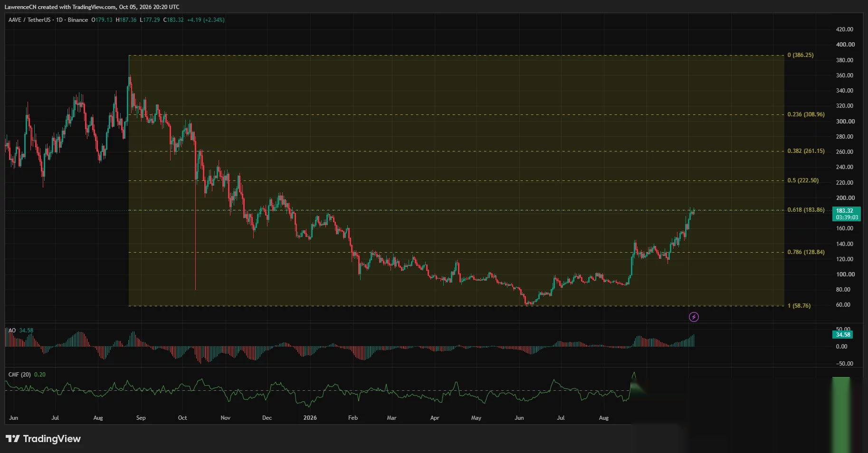Click the 0 (386.25) top Fibonacci label
Screen dimensions: 868x453
point(801,55)
